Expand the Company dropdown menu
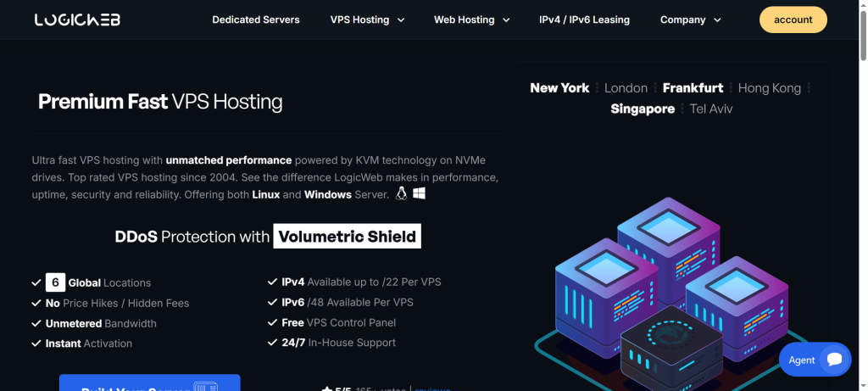 coord(690,20)
